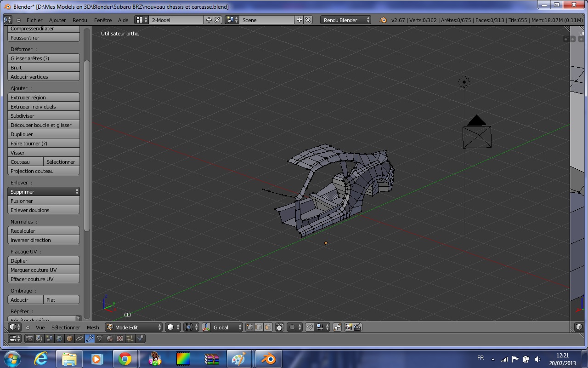This screenshot has height=368, width=588.
Task: Open the Fichier menu
Action: pyautogui.click(x=34, y=20)
